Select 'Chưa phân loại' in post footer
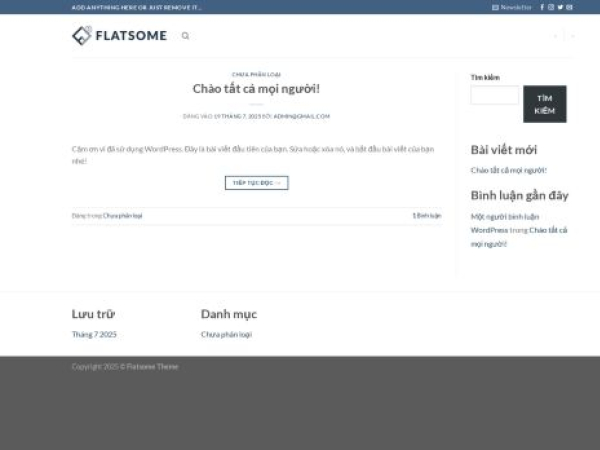Viewport: 600px width, 450px height. (x=123, y=215)
